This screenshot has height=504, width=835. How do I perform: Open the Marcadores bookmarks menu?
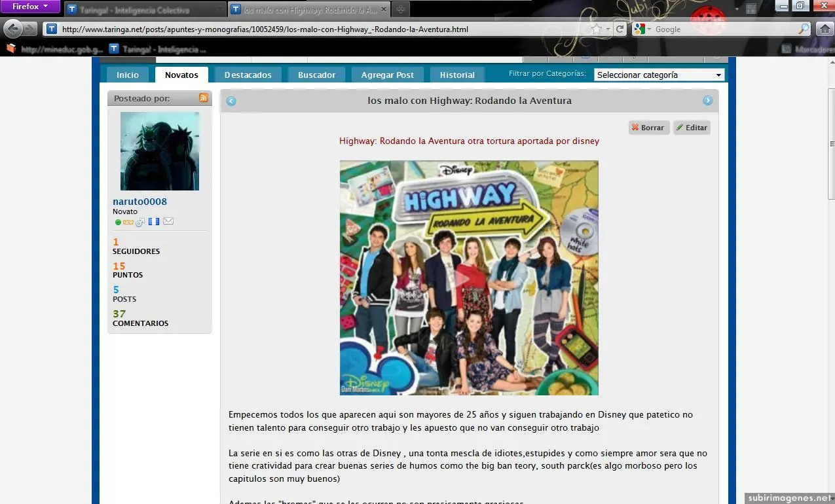(x=807, y=49)
